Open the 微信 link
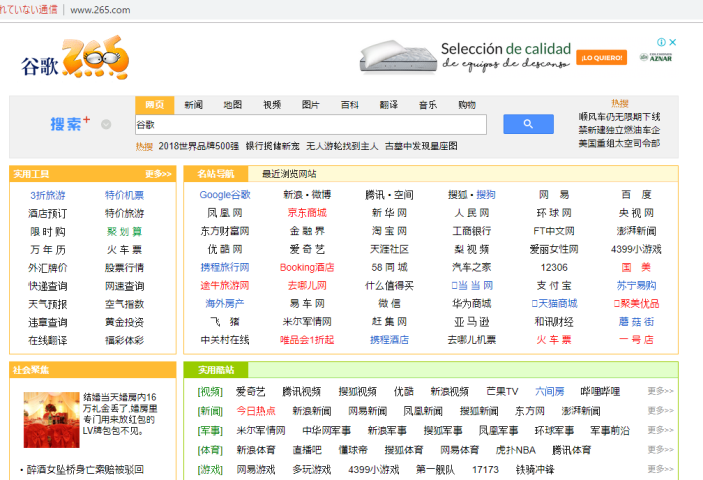This screenshot has width=703, height=480. pos(389,304)
